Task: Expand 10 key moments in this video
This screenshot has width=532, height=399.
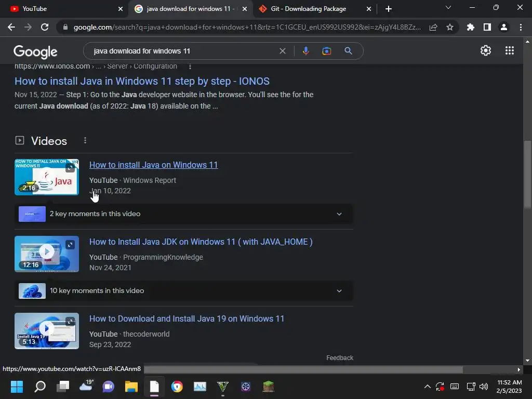Action: click(x=183, y=291)
